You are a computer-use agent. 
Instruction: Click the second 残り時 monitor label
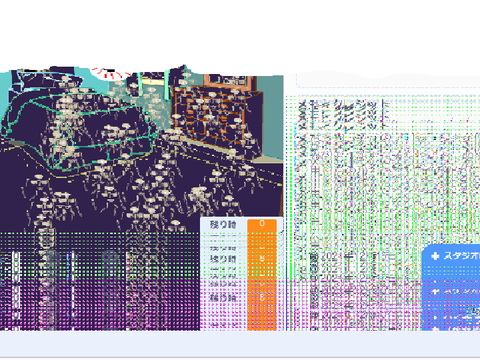[223, 259]
